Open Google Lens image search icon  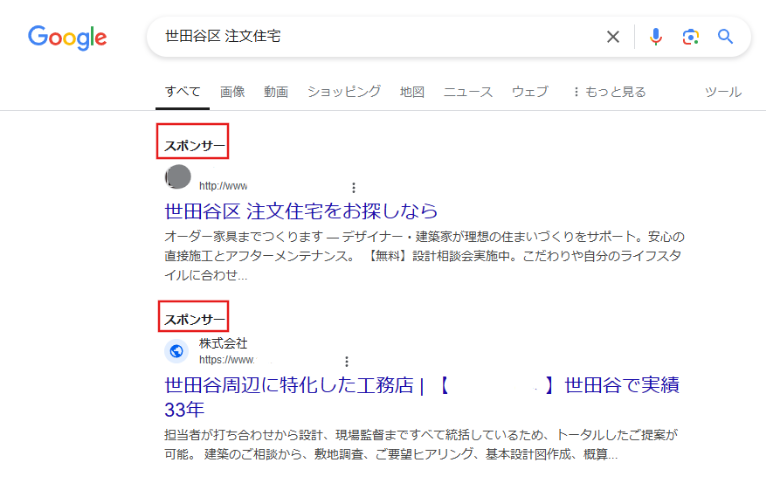(690, 37)
